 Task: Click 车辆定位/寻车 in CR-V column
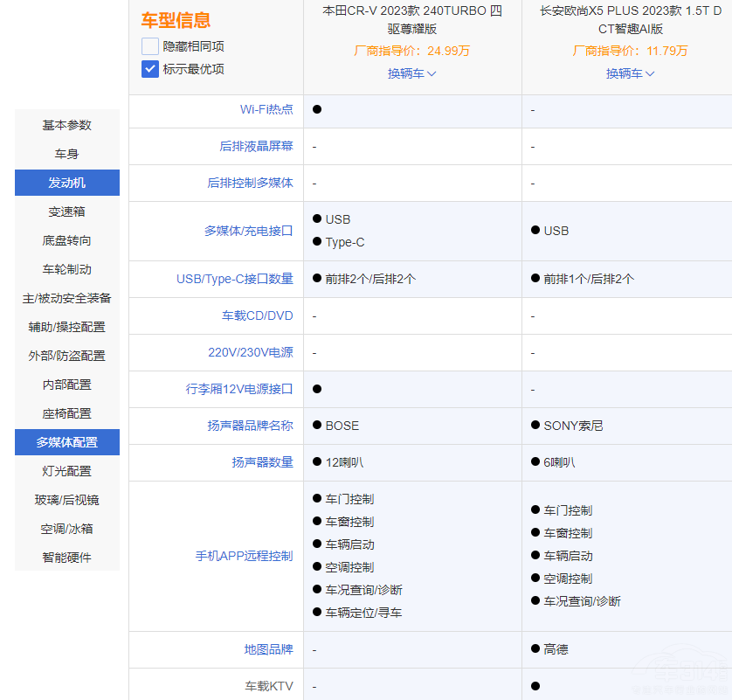pos(363,613)
